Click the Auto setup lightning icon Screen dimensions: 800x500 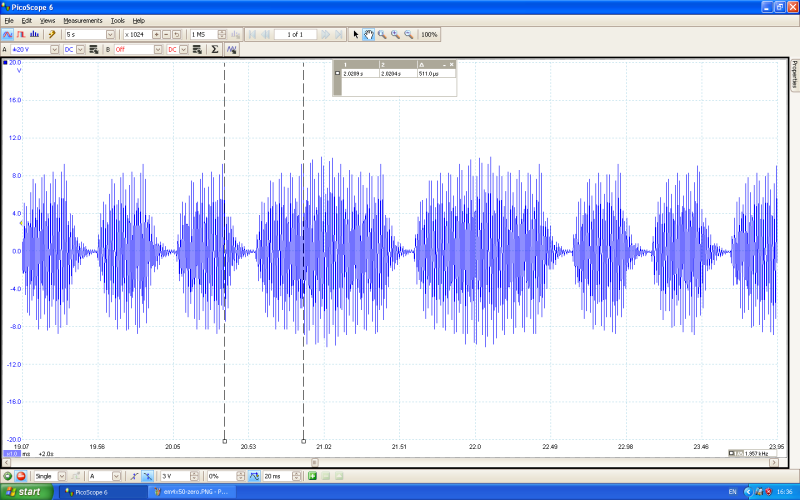tap(52, 35)
